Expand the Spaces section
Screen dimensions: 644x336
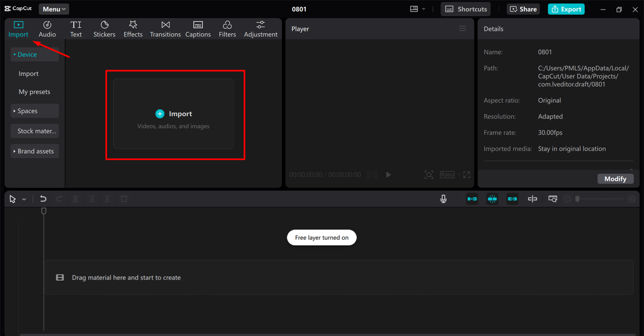34,111
